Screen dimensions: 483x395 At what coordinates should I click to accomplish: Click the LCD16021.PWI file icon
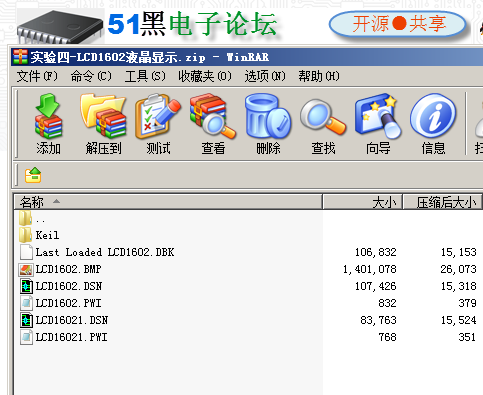[x=26, y=337]
